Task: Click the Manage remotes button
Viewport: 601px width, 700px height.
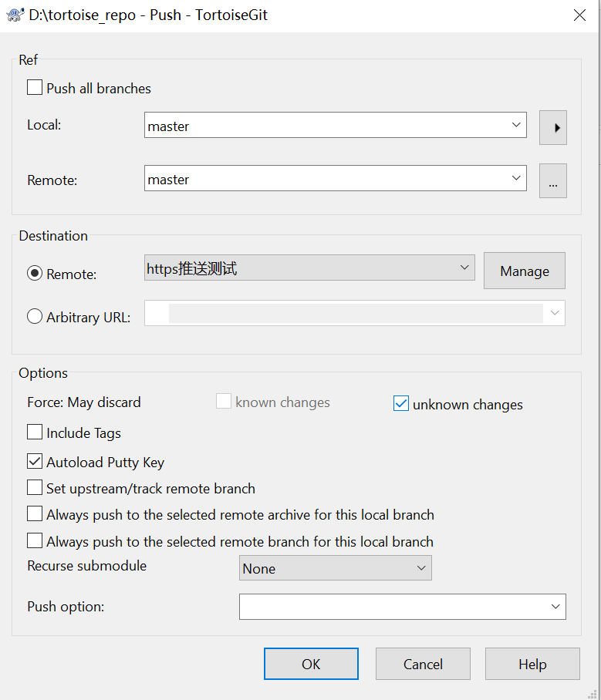Action: [x=524, y=271]
